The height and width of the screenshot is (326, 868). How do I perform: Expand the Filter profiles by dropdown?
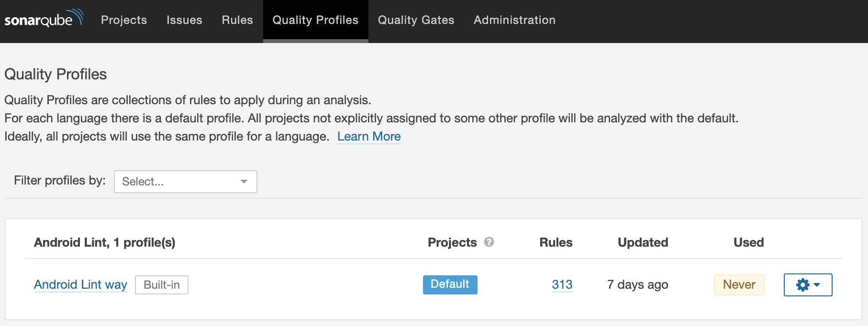pos(186,182)
